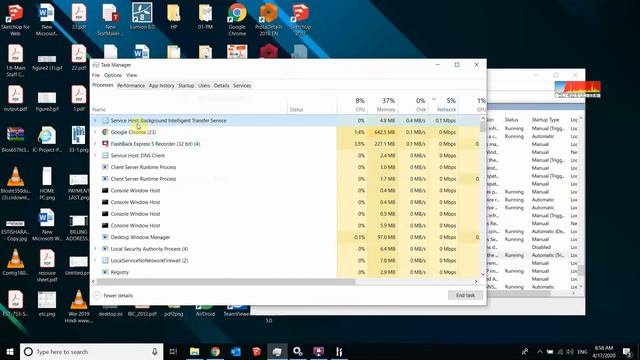This screenshot has width=640, height=360.
Task: Switch to the Performance tab
Action: pyautogui.click(x=131, y=85)
